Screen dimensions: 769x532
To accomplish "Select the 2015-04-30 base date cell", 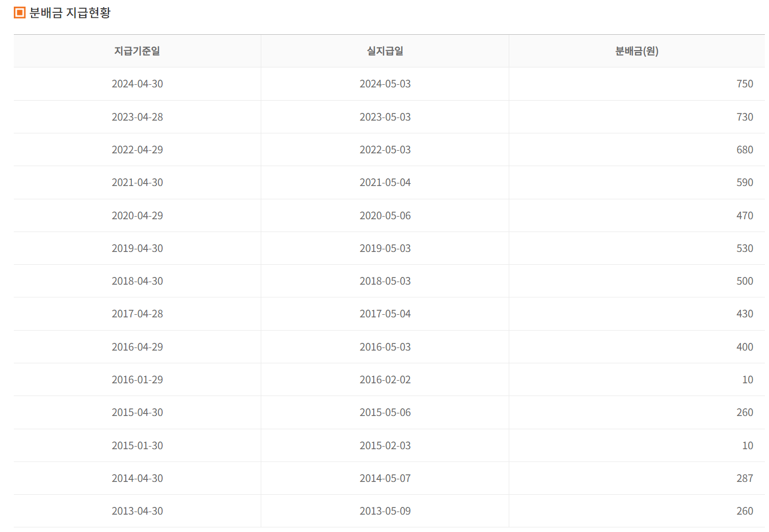I will (x=138, y=412).
